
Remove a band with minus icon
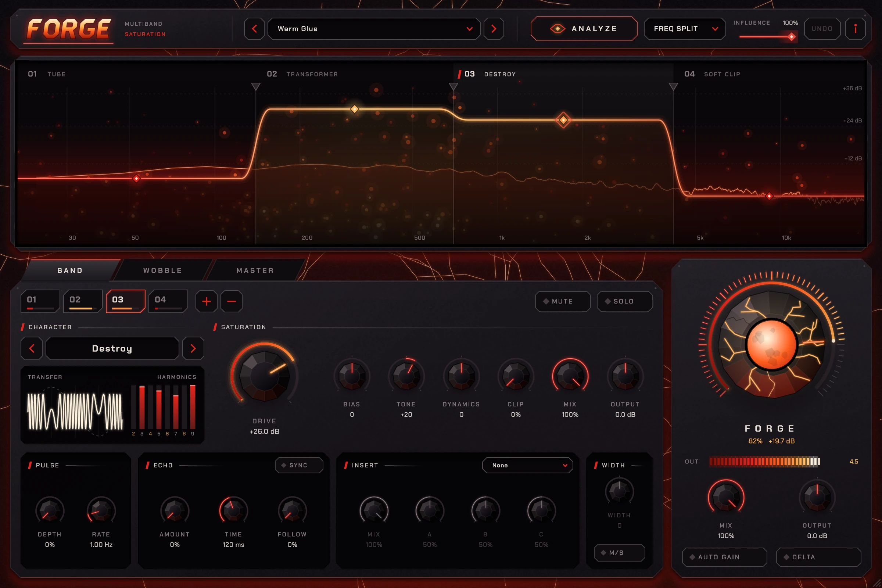pos(232,301)
